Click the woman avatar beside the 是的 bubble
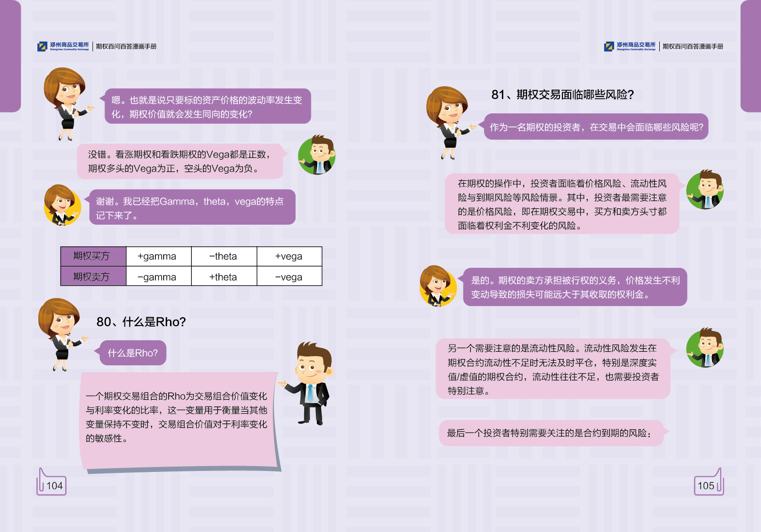 [x=438, y=286]
